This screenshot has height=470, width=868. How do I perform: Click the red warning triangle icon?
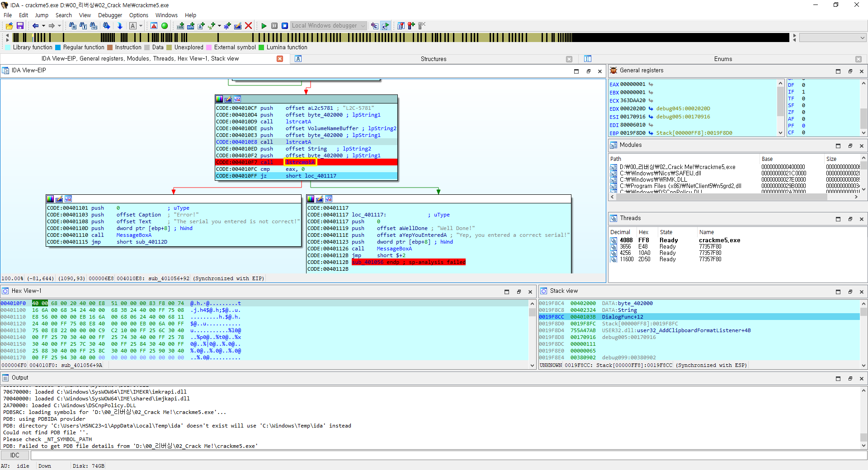click(x=154, y=26)
